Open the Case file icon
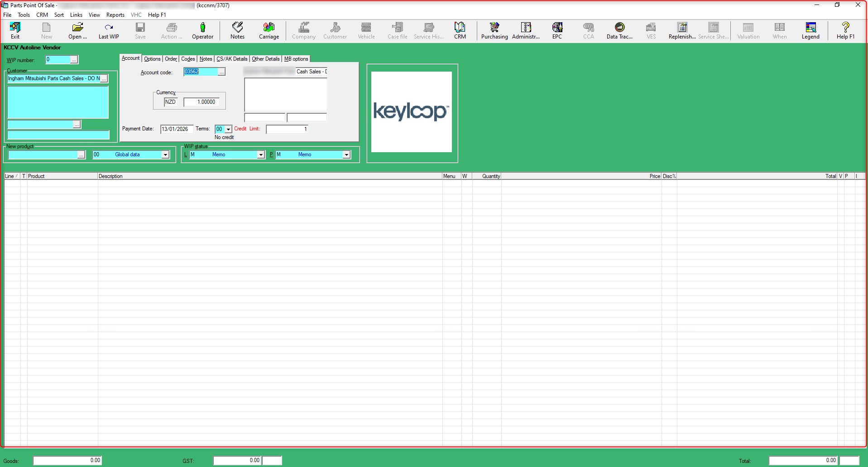The width and height of the screenshot is (868, 467). 398,31
